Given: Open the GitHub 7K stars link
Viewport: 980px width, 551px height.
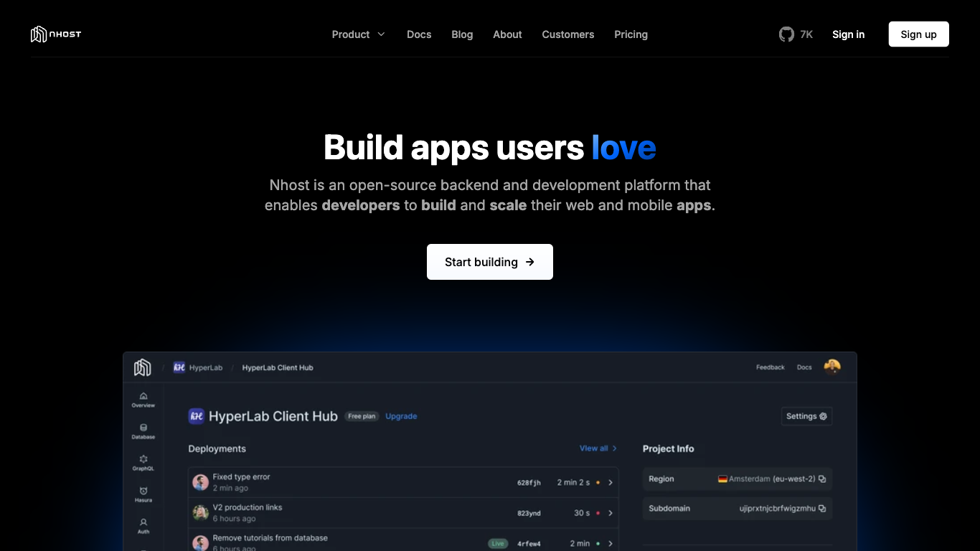Looking at the screenshot, I should pyautogui.click(x=796, y=34).
